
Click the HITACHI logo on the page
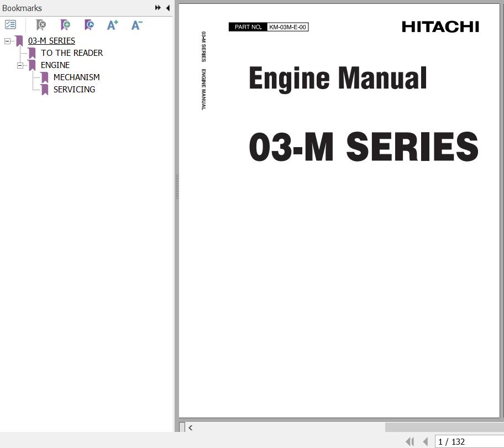click(x=440, y=27)
